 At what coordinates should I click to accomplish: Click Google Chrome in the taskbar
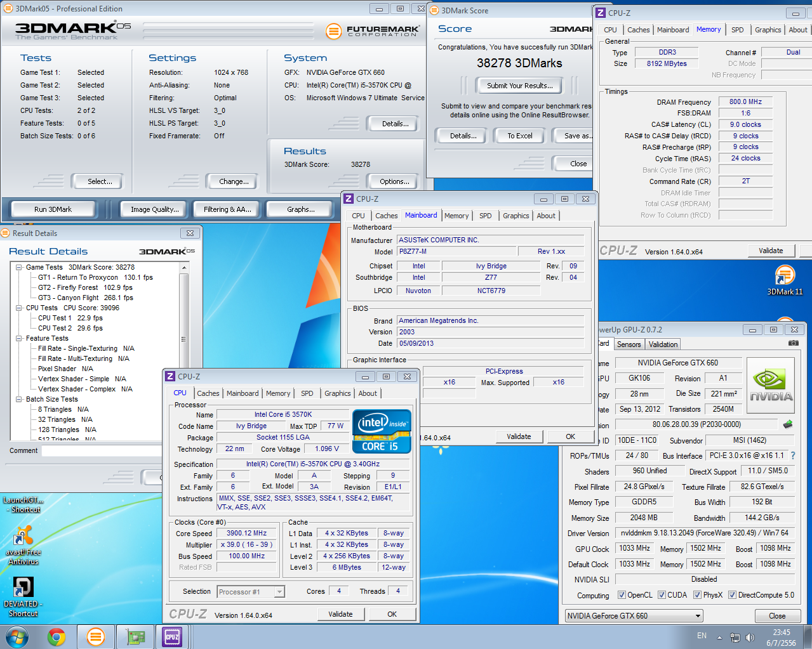coord(57,636)
